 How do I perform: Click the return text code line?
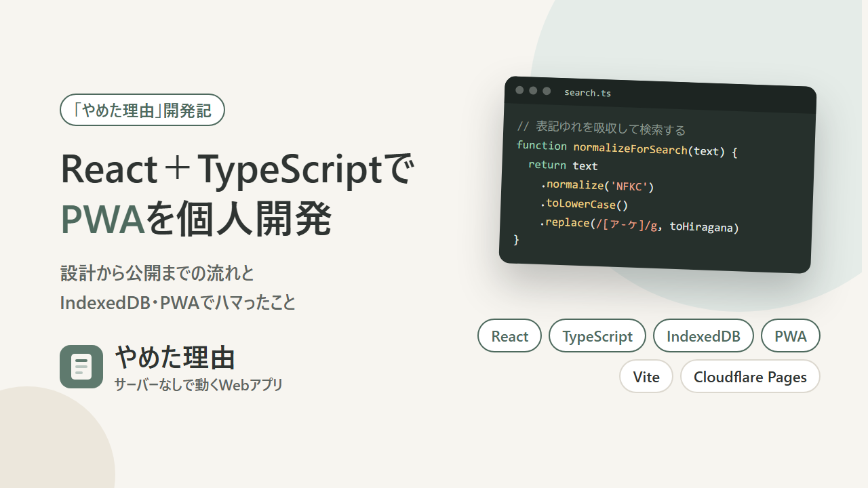coord(563,165)
